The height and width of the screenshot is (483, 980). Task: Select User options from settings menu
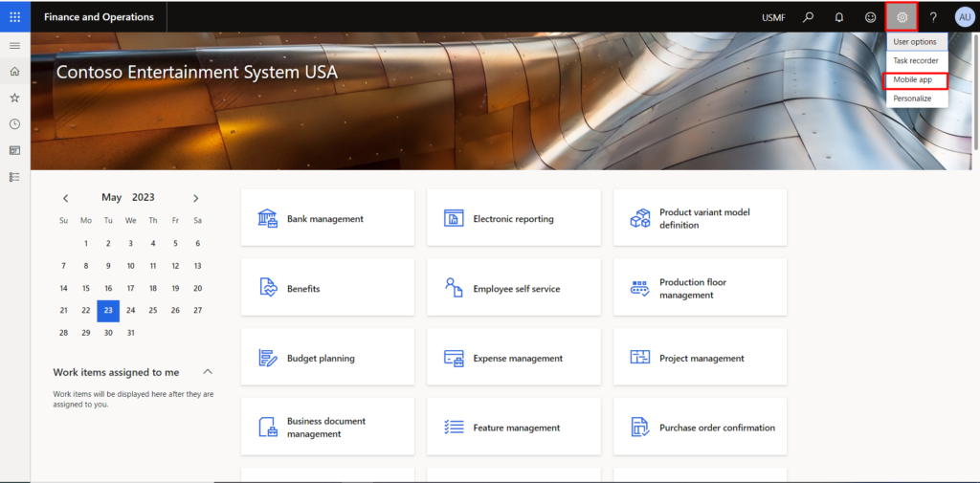pyautogui.click(x=917, y=42)
